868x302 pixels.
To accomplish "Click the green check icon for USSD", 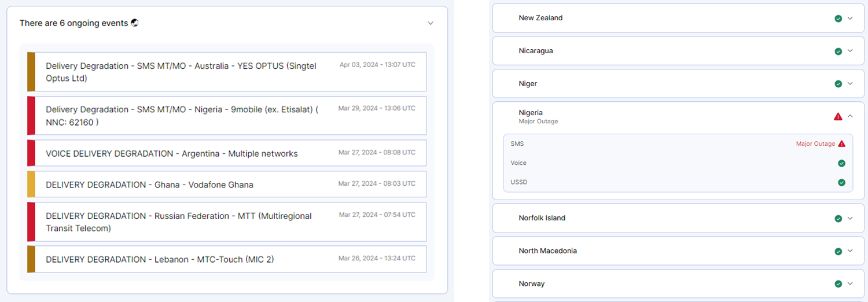I will [841, 182].
